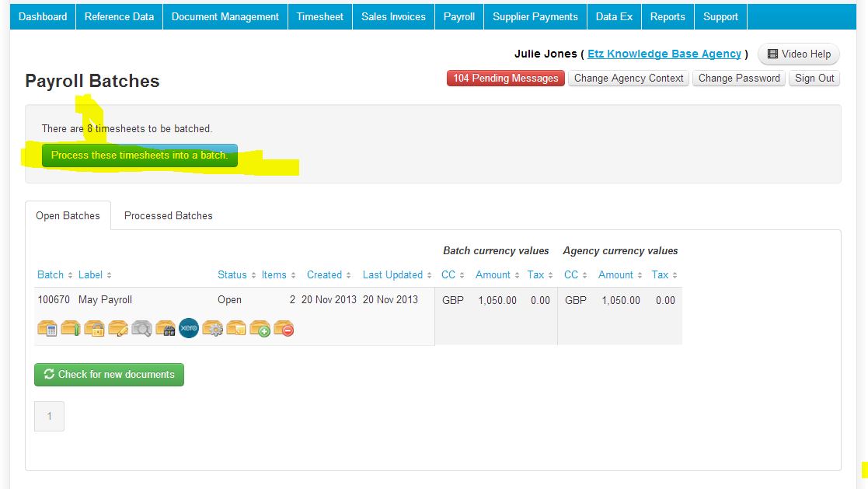Click batch currency GBP cell
The width and height of the screenshot is (868, 489).
pos(453,300)
